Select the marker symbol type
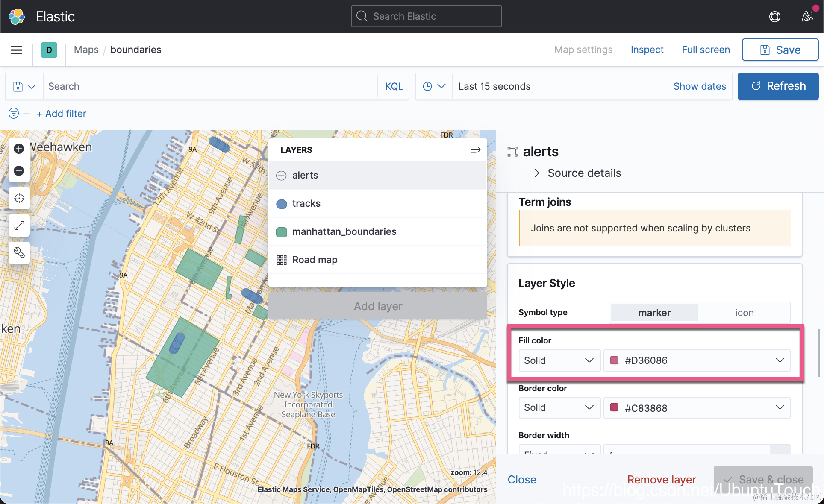The width and height of the screenshot is (824, 504). (654, 313)
